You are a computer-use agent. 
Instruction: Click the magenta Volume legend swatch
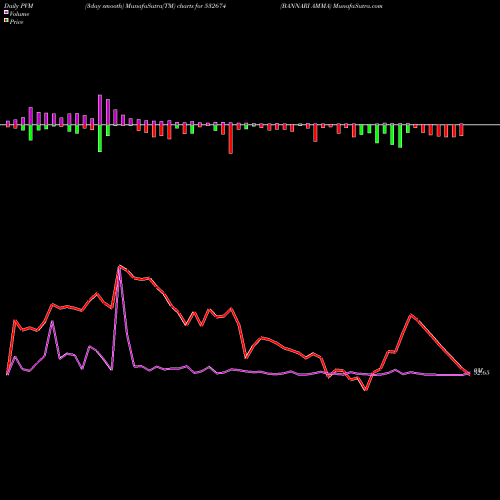(x=6, y=13)
